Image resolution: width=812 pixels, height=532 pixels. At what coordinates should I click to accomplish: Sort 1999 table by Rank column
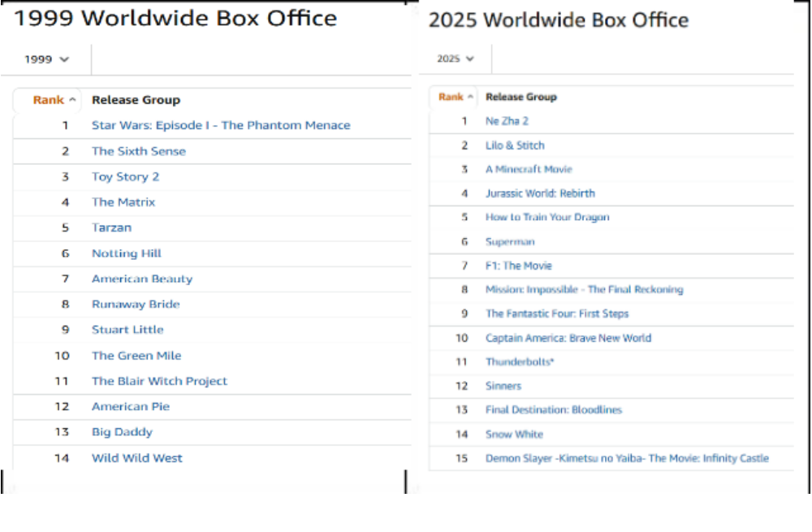54,100
